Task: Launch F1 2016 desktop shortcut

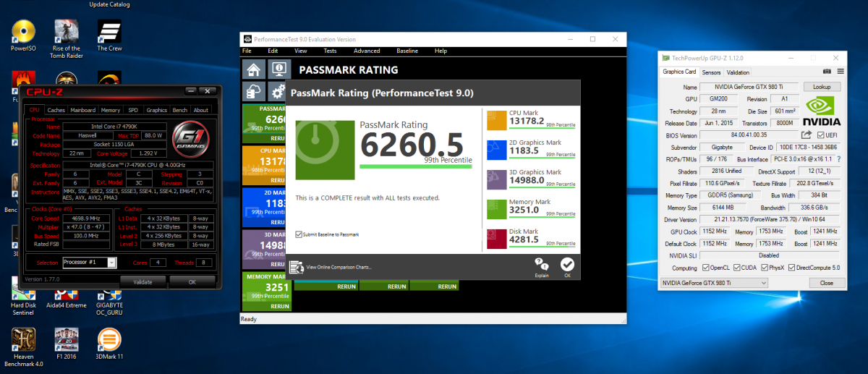Action: 67,343
